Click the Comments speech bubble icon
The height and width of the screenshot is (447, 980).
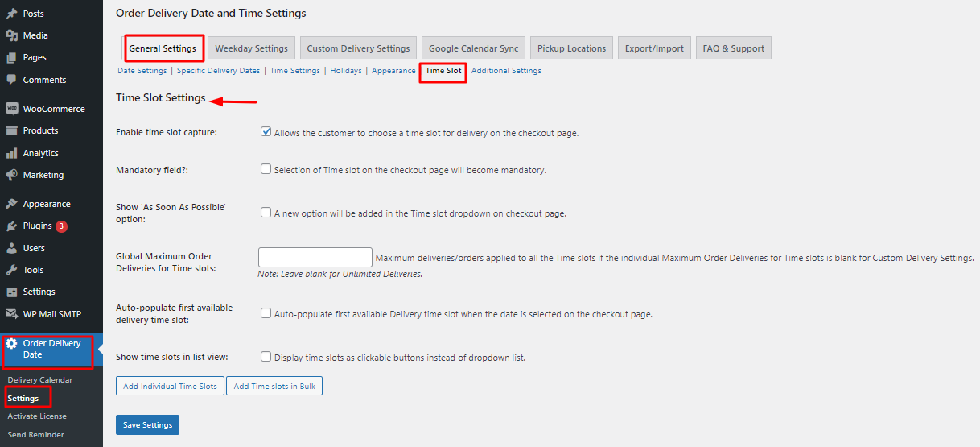coord(11,80)
